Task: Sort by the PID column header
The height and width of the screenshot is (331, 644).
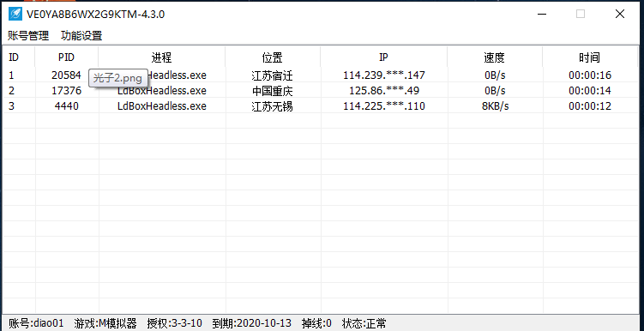Action: click(x=66, y=57)
